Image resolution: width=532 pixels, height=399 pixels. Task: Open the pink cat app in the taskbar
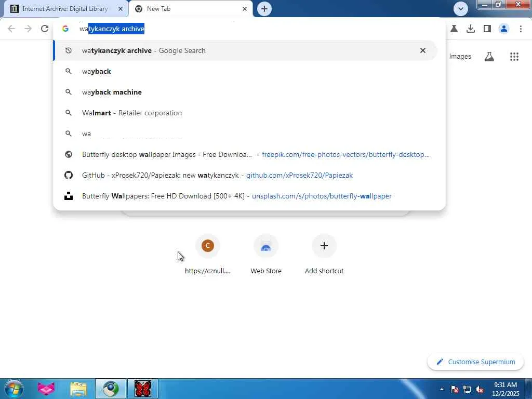46,389
